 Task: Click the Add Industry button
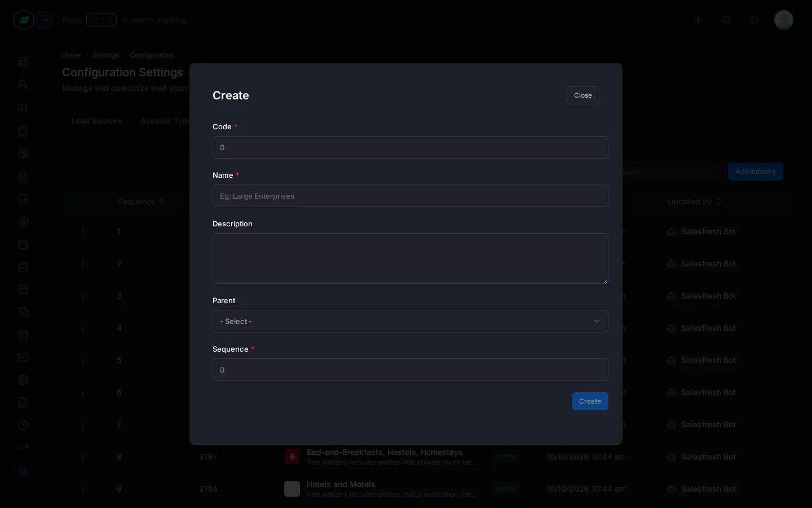click(755, 172)
